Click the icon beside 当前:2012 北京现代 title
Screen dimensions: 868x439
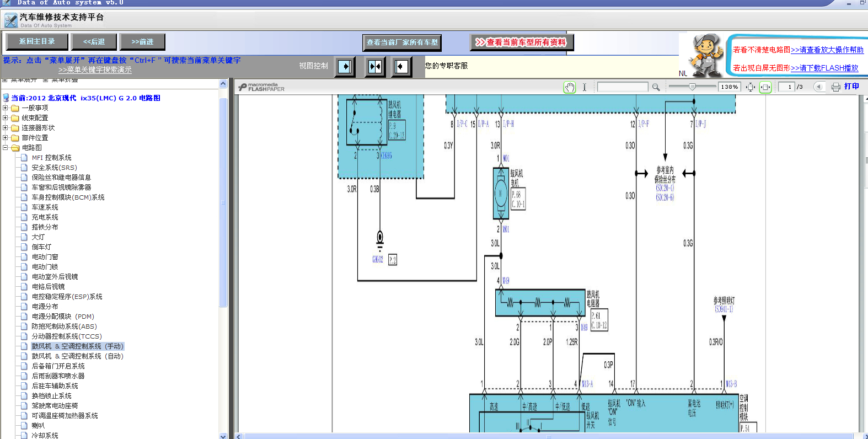[6, 98]
